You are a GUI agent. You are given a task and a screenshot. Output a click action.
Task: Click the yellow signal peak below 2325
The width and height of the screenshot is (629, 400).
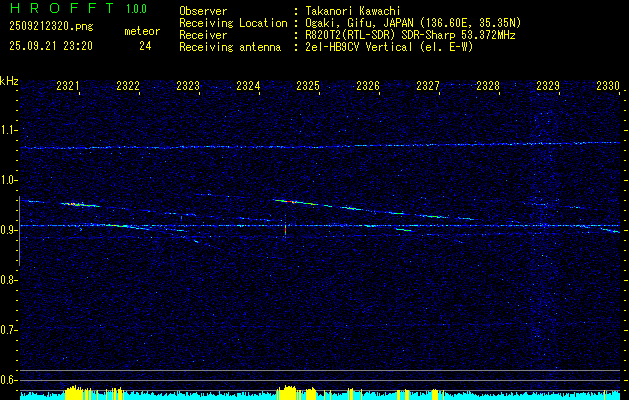click(289, 392)
